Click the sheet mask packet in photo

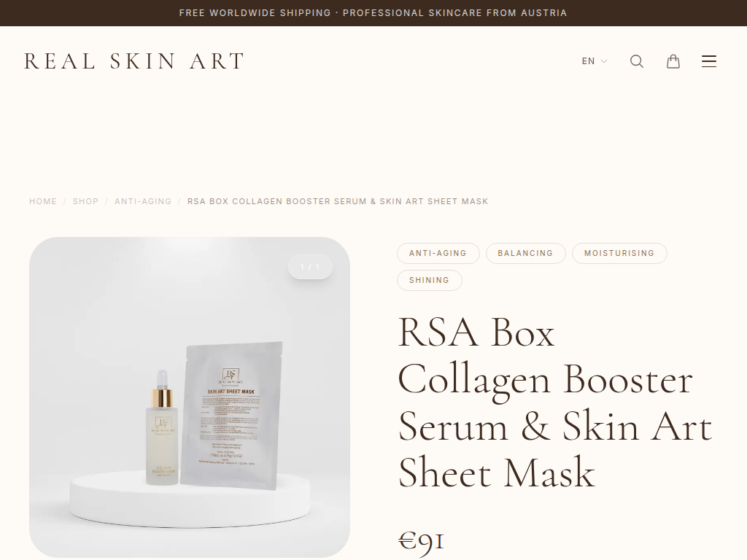231,415
